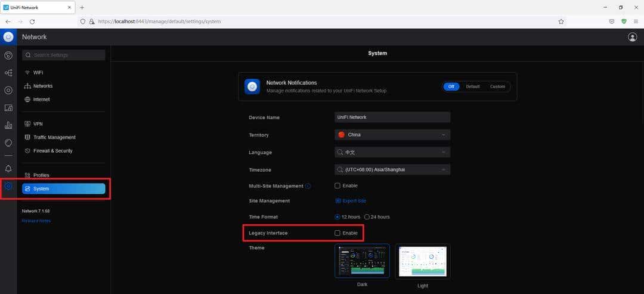Edit the Device Name field

pyautogui.click(x=392, y=117)
